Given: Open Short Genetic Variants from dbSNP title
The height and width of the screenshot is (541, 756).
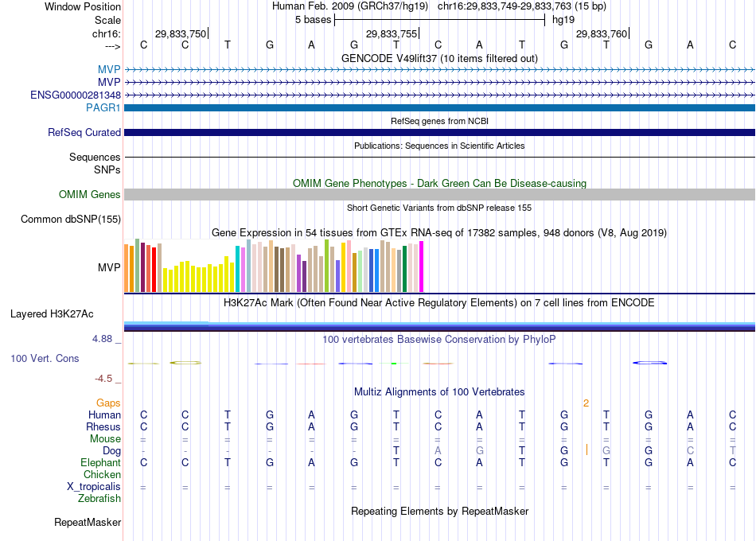Looking at the screenshot, I should (439, 208).
